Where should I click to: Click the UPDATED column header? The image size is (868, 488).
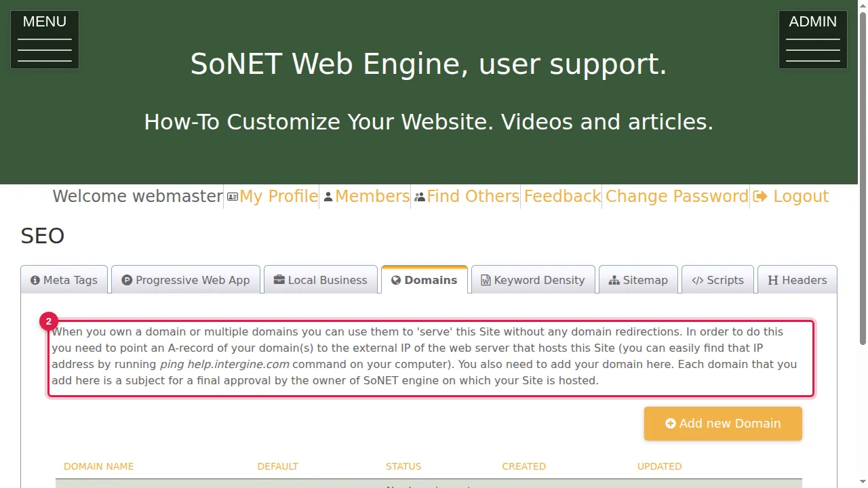[659, 466]
